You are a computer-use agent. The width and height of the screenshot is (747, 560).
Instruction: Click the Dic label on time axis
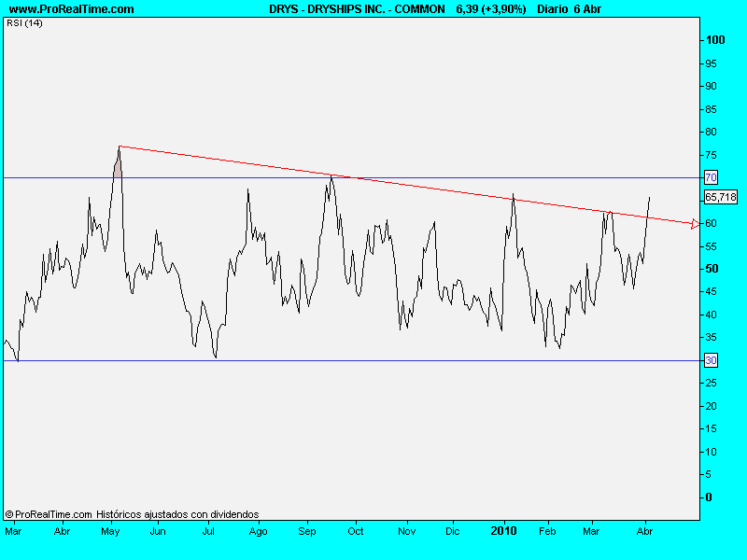tap(453, 531)
